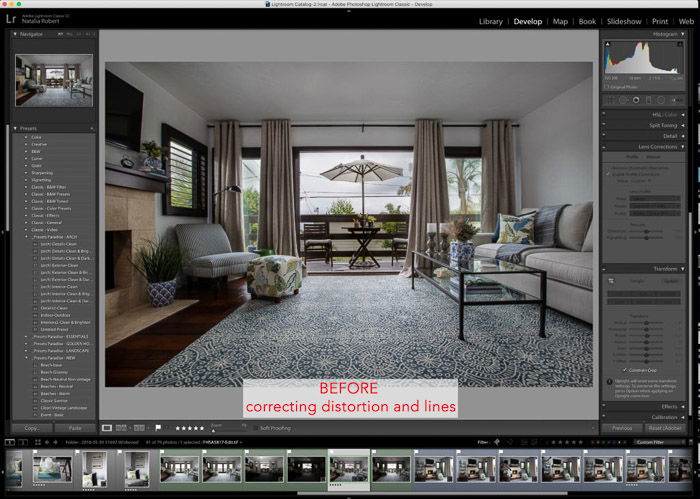Click the Lightroom Lr logo
The image size is (700, 499).
click(11, 19)
